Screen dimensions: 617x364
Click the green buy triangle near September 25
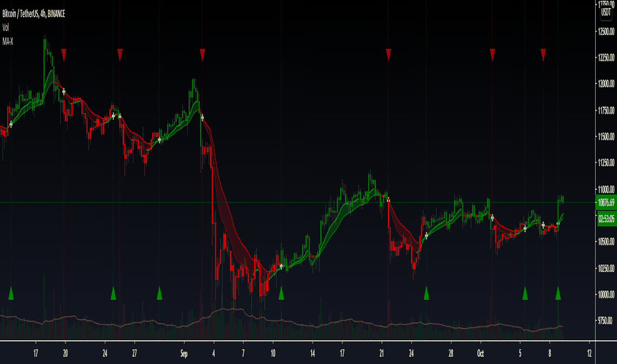click(x=426, y=293)
